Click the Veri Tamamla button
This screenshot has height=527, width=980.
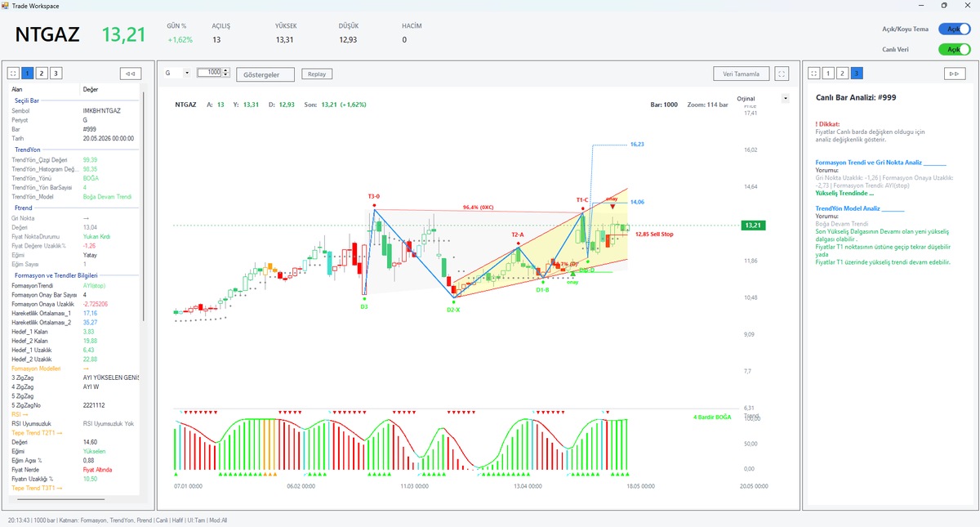click(742, 74)
